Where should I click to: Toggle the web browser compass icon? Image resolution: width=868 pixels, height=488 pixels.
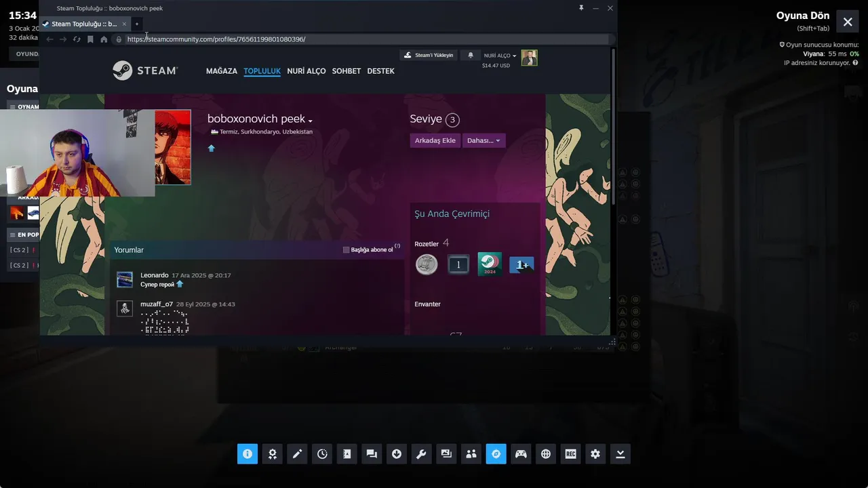(496, 454)
